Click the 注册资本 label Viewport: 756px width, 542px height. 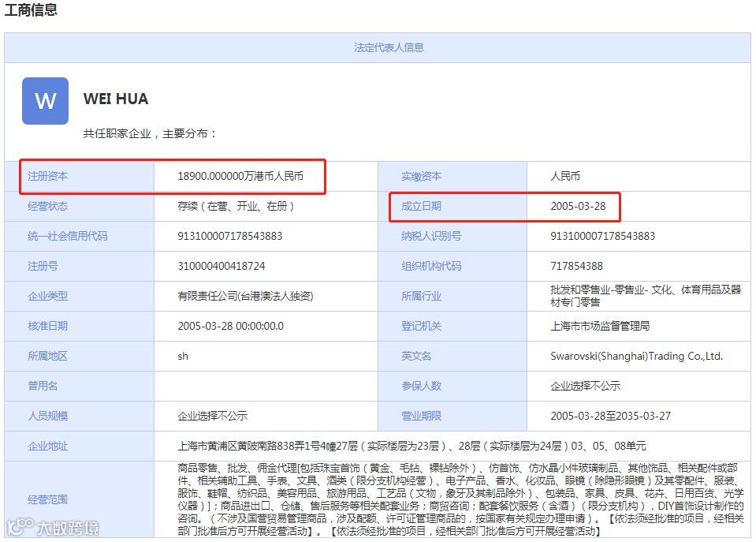(48, 176)
